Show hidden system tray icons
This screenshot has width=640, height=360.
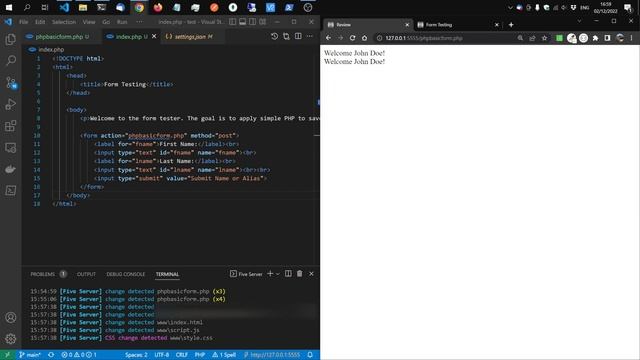click(x=510, y=8)
